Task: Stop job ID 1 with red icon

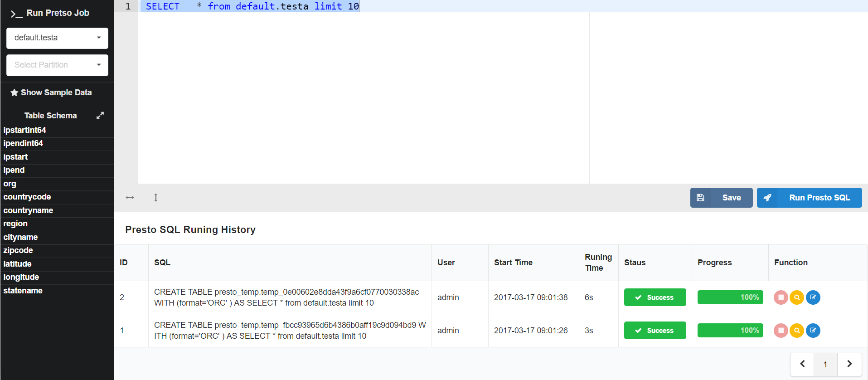Action: click(x=781, y=331)
